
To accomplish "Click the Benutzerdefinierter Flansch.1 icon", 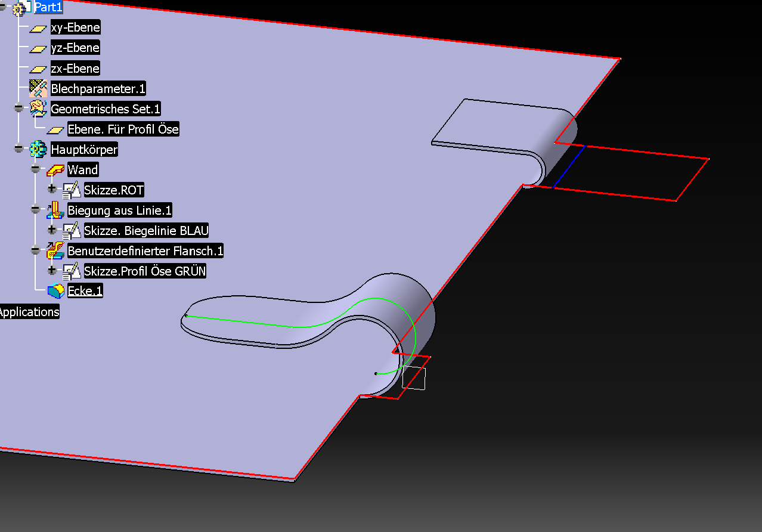I will 55,250.
